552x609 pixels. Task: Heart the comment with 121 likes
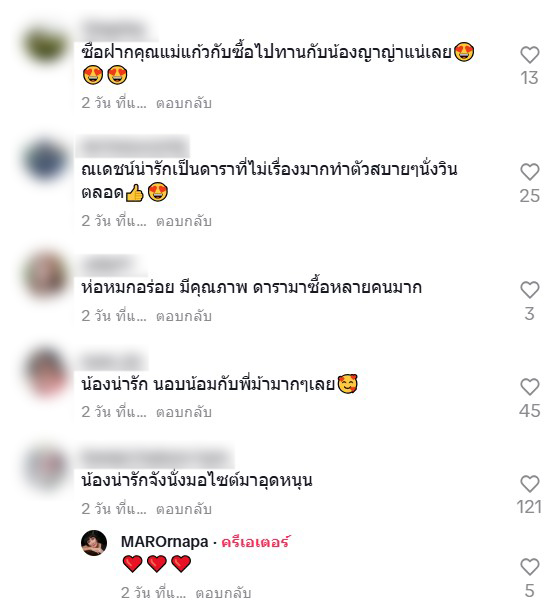tap(529, 484)
